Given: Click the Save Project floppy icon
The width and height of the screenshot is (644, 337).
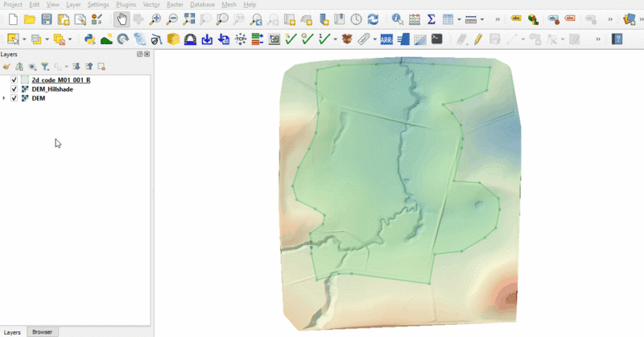Looking at the screenshot, I should point(46,19).
